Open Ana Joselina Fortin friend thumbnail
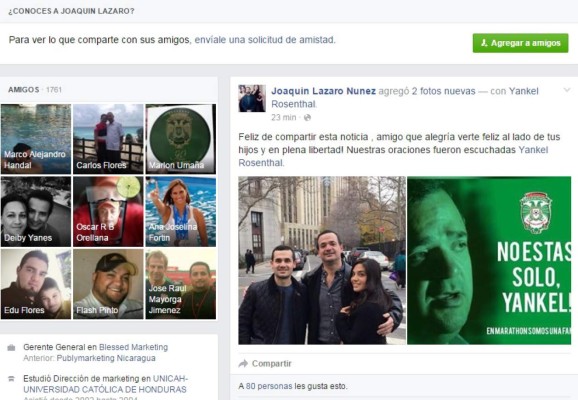Viewport: 578px width, 400px height. 181,211
